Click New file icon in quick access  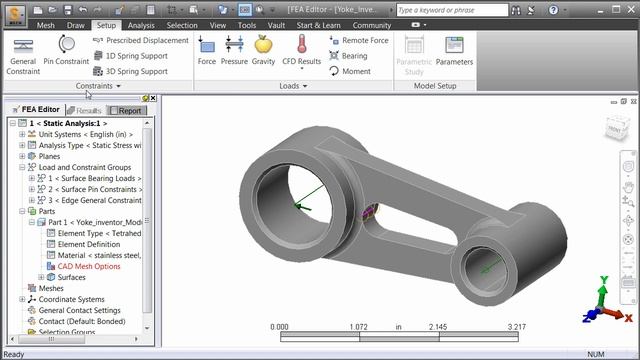point(38,10)
